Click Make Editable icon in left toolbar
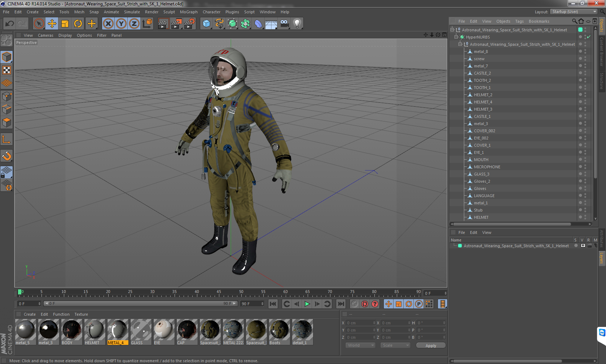Viewport: 606px width, 364px height. 6,40
